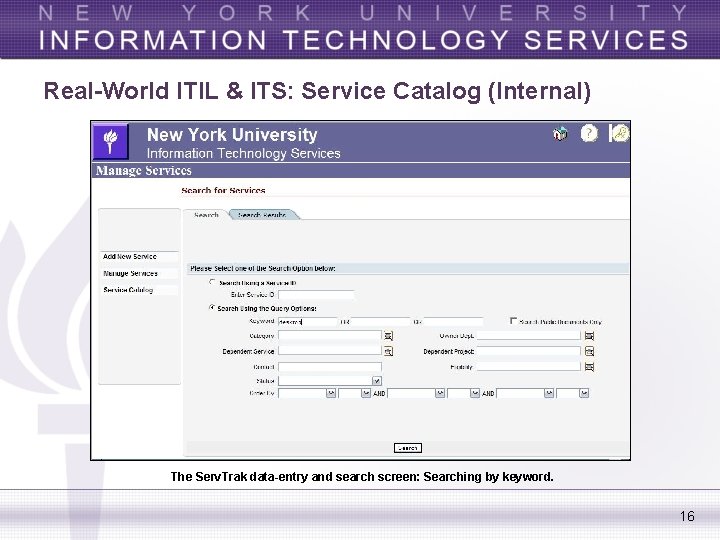
Task: Open first Order By field dropdown
Action: 331,394
